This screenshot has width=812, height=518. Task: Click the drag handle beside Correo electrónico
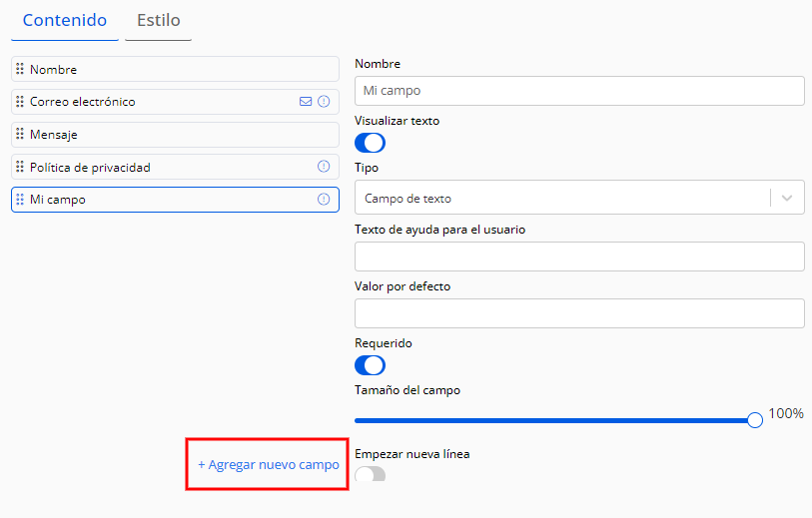[20, 102]
